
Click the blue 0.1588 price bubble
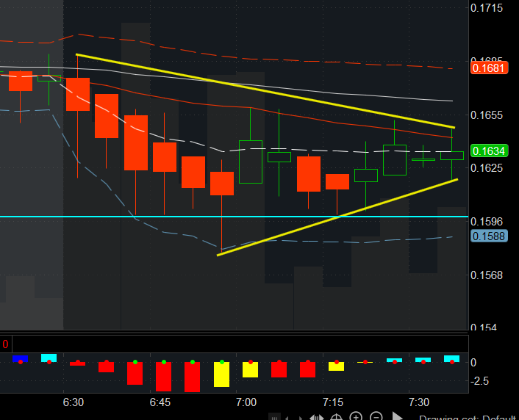coord(489,236)
